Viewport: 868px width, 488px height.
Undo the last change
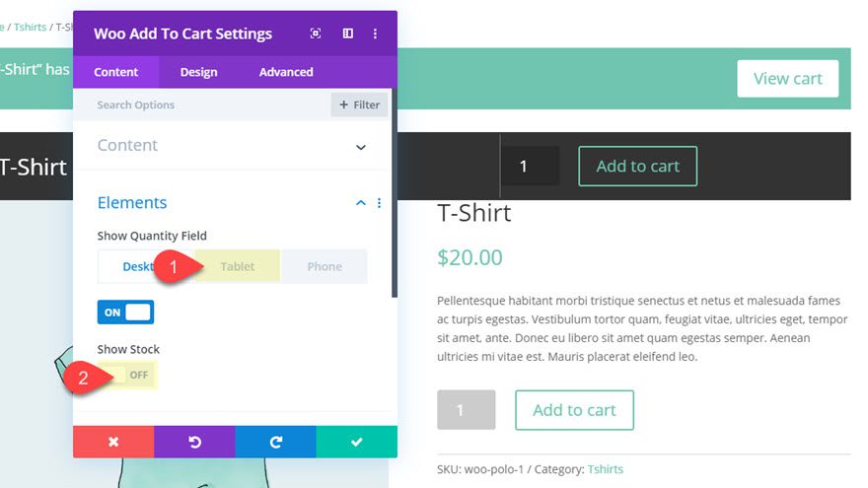tap(194, 442)
